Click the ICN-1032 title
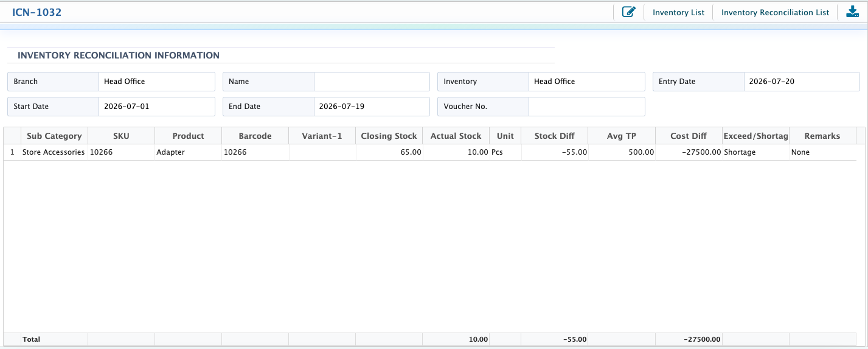Screen dimensions: 868x349 [x=37, y=12]
